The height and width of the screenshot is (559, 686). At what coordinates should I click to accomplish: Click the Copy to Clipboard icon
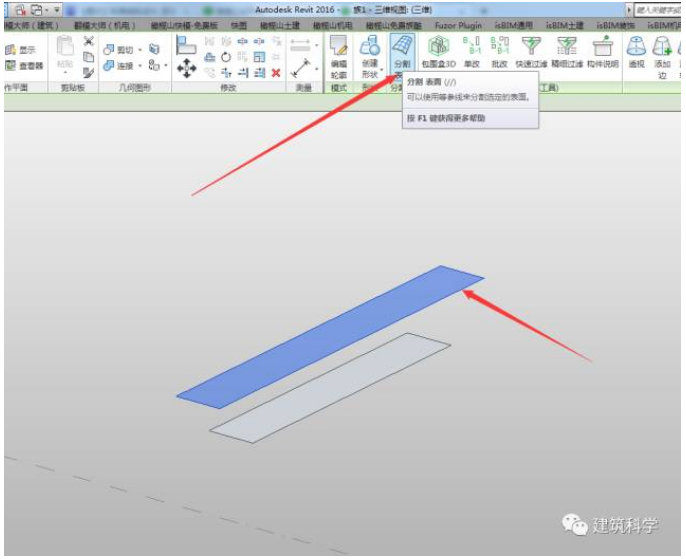point(89,57)
